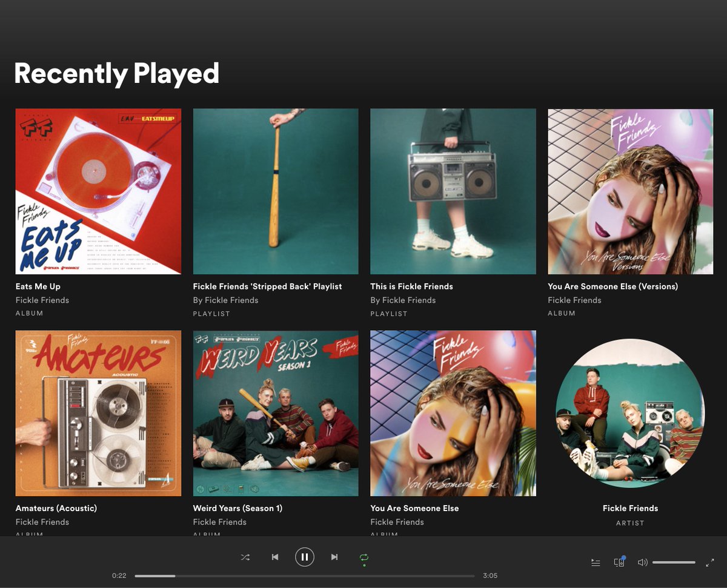Open connect to a device menu
Image resolution: width=727 pixels, height=588 pixels.
619,562
